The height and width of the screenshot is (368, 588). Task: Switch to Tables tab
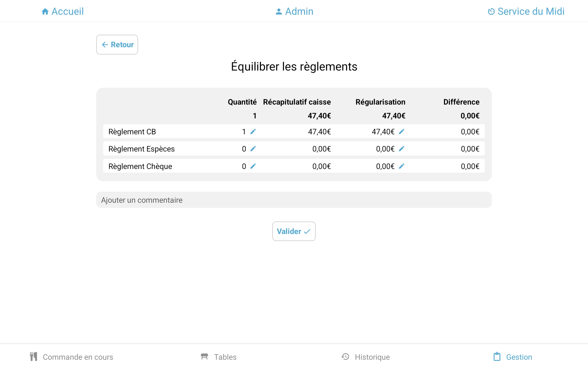[219, 357]
